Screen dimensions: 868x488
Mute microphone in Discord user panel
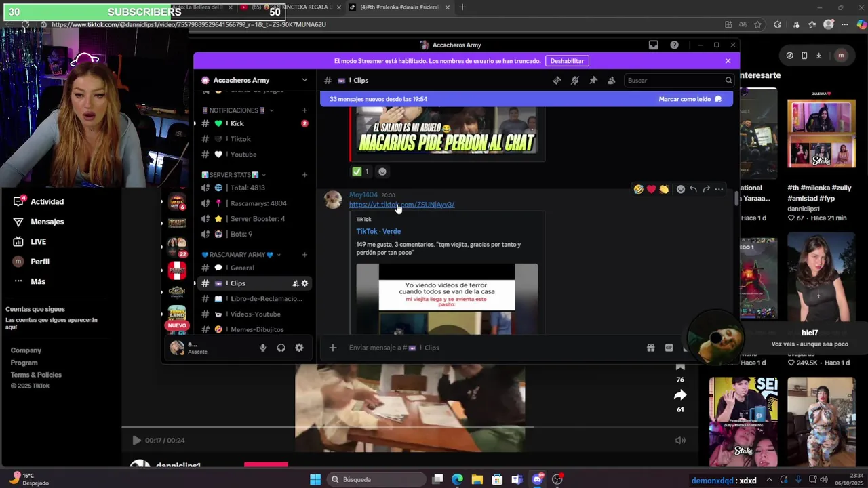coord(262,348)
